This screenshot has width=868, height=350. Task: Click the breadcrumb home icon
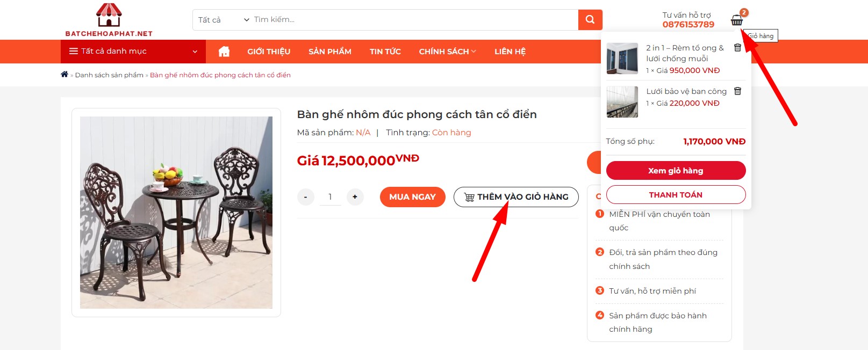click(x=64, y=75)
